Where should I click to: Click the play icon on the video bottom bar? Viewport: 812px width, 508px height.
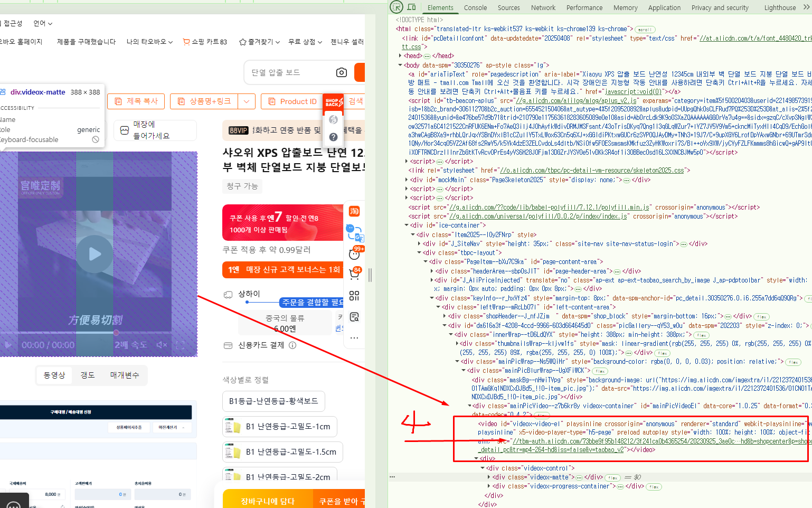tap(7, 345)
